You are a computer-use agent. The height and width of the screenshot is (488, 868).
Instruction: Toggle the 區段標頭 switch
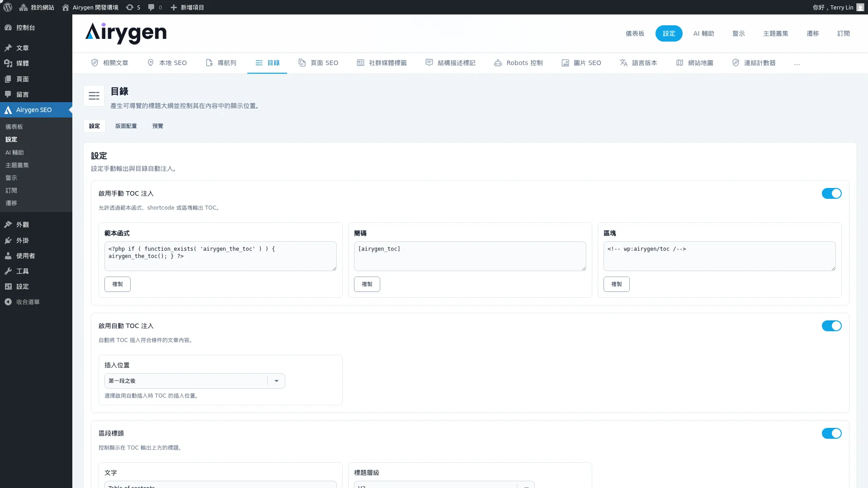tap(831, 433)
